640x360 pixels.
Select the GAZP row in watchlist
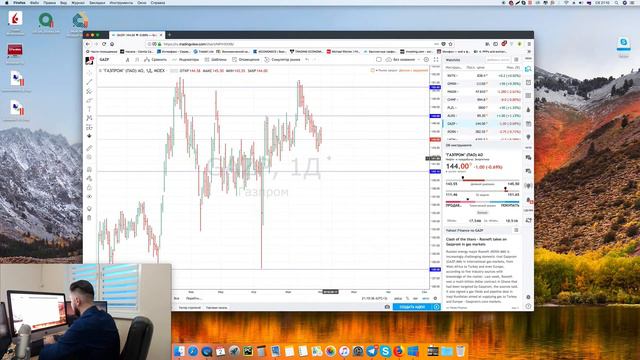482,124
